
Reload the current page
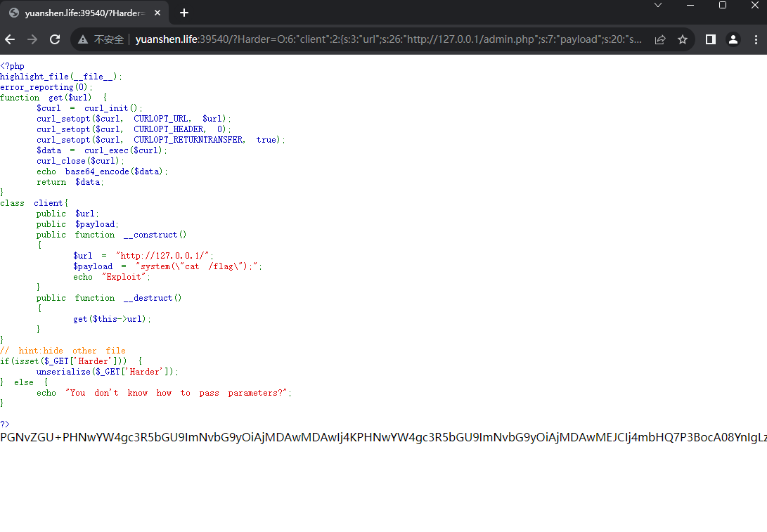point(55,39)
